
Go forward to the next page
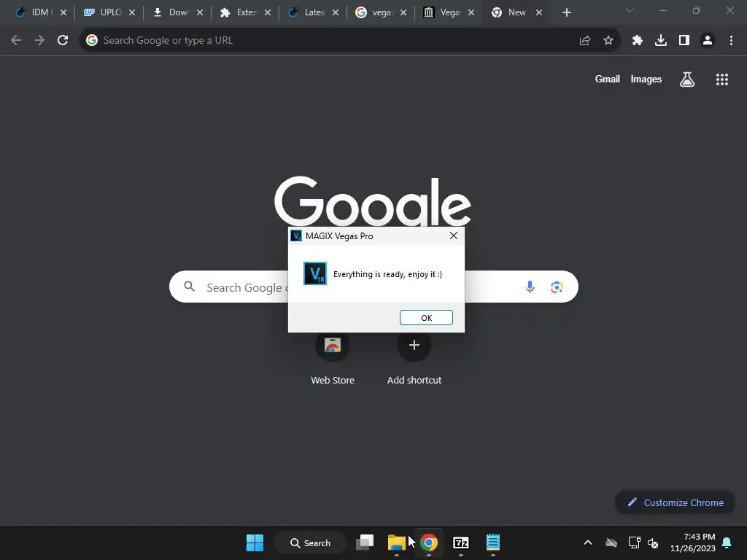click(x=39, y=41)
